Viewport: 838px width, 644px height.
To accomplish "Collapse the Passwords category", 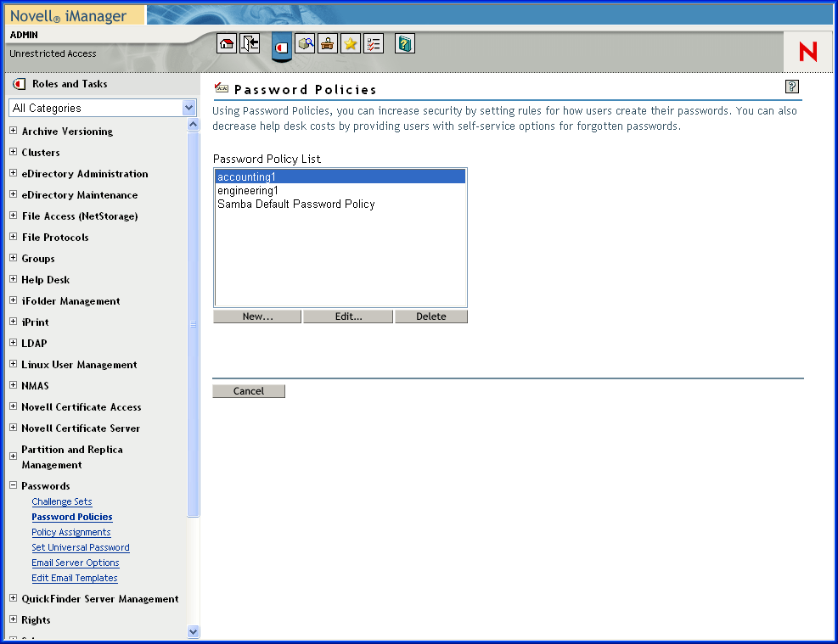I will tap(13, 485).
